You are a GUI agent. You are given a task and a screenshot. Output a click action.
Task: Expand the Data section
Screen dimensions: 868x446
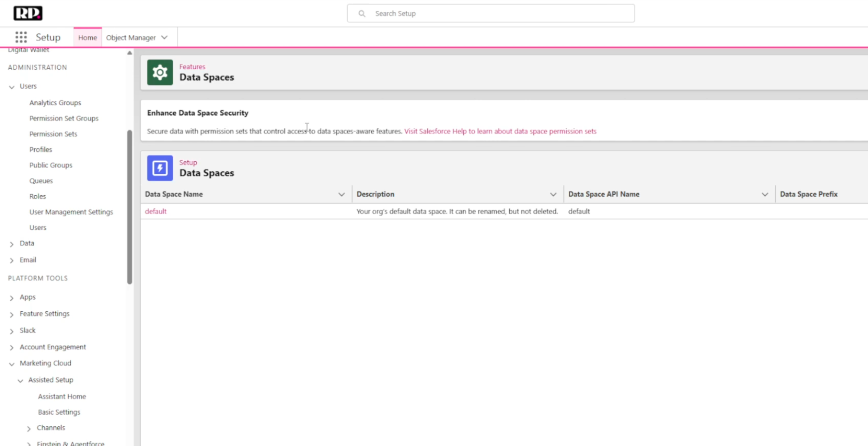tap(12, 244)
